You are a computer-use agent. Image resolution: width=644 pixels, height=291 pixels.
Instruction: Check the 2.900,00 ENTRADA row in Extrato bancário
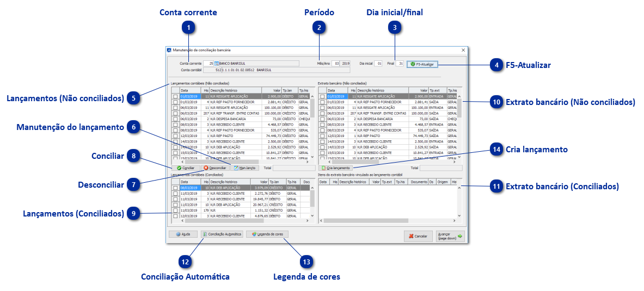[x=322, y=96]
